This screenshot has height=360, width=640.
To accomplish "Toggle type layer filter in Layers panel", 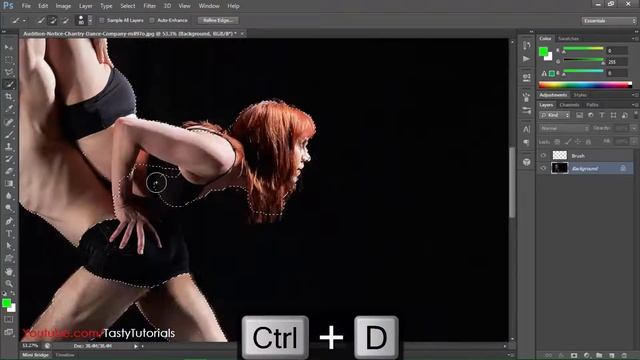I will point(602,116).
